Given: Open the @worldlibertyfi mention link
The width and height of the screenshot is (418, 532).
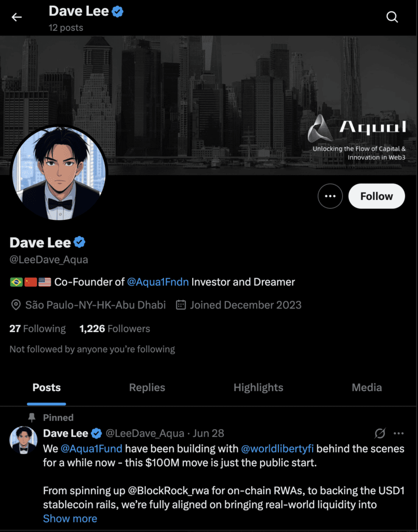Looking at the screenshot, I should tap(277, 448).
